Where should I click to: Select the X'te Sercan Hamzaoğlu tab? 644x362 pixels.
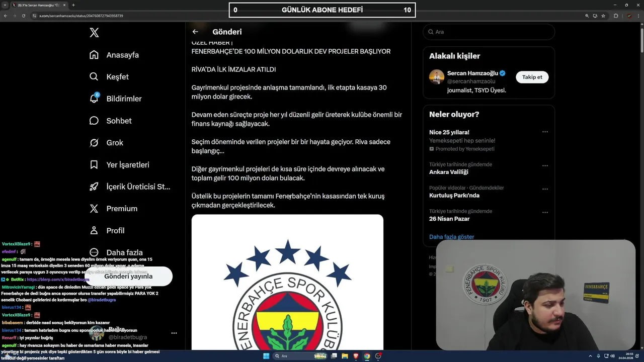pos(39,5)
